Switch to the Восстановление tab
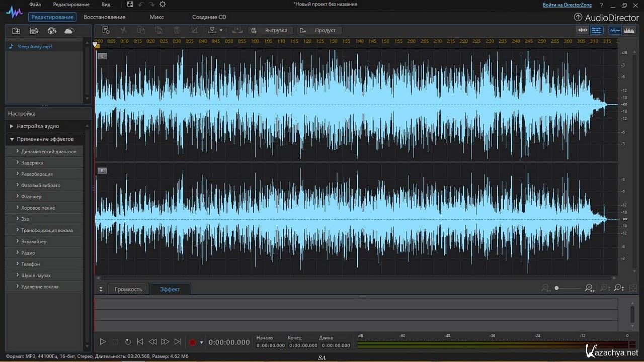The height and width of the screenshot is (362, 644). tap(105, 17)
